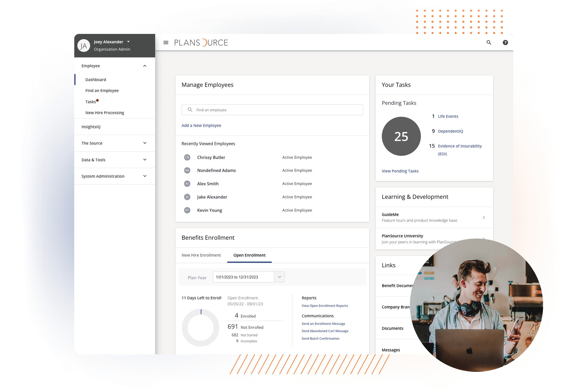588x389 pixels.
Task: Open InsightsIQ in sidebar
Action: 91,127
